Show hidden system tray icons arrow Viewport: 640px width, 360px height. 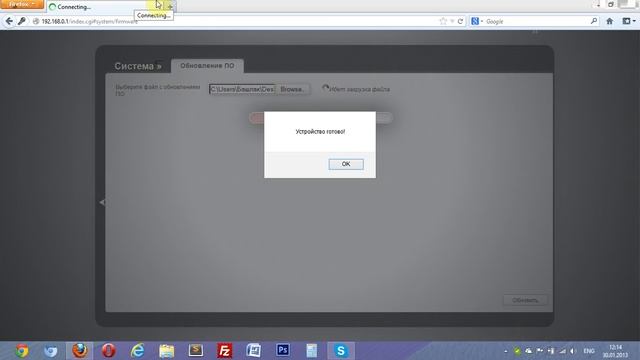(x=506, y=351)
